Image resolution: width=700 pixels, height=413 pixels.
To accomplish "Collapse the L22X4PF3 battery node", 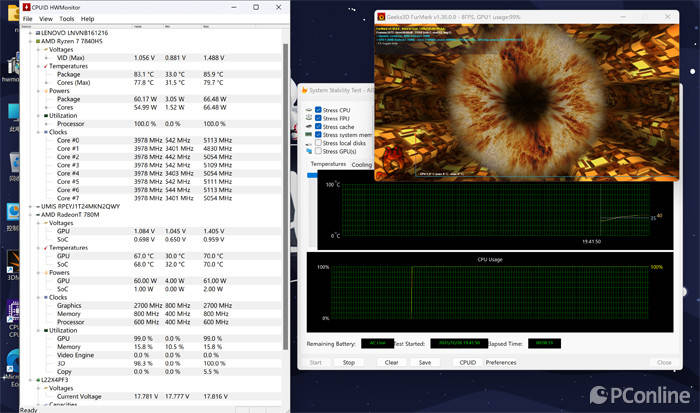I will 30,380.
